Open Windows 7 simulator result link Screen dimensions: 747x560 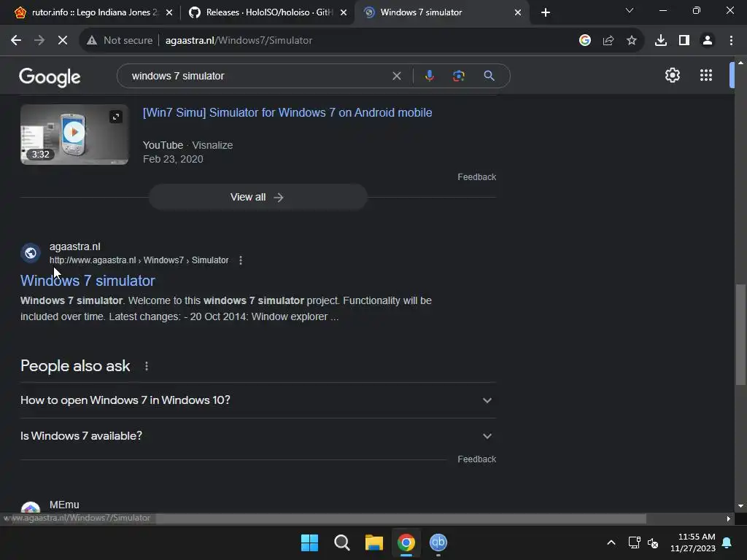[88, 281]
